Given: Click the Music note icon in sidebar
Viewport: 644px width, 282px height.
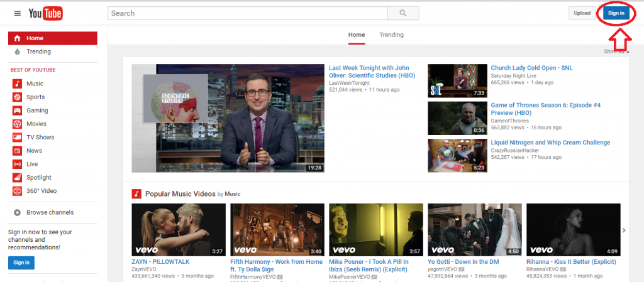Looking at the screenshot, I should pyautogui.click(x=17, y=84).
